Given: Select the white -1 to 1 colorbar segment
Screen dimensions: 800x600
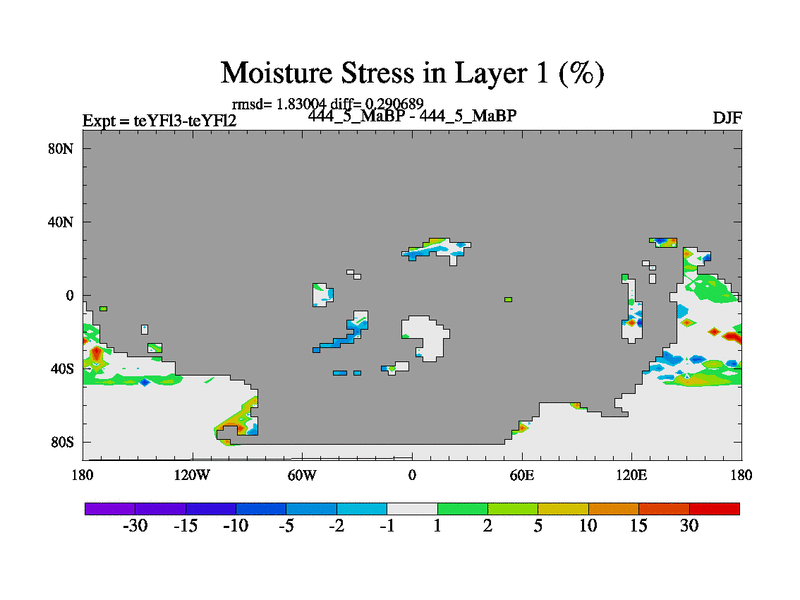Looking at the screenshot, I should (412, 509).
